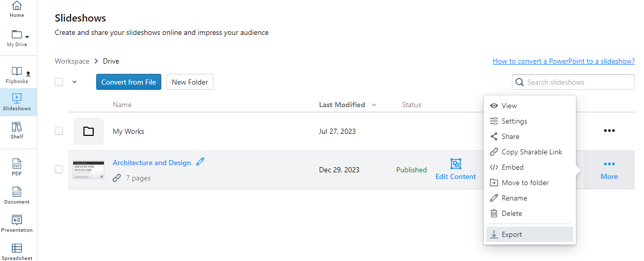Open the bulk selection dropdown arrow
The width and height of the screenshot is (644, 261).
point(75,82)
